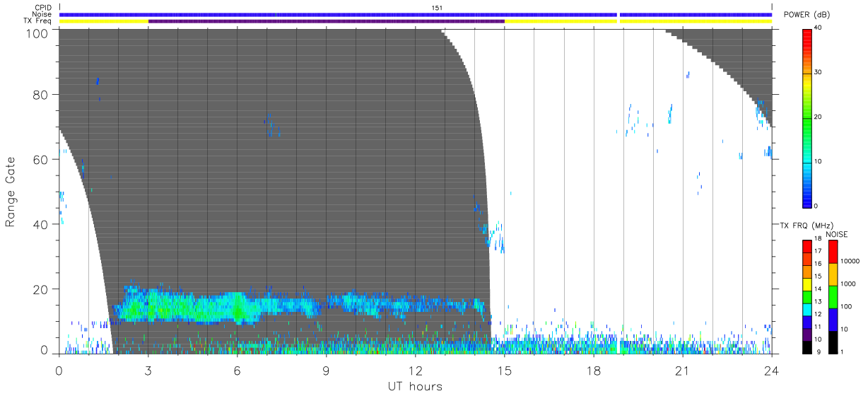The width and height of the screenshot is (868, 401).
Task: Click green scatter band near hour 6
Action: [x=237, y=307]
